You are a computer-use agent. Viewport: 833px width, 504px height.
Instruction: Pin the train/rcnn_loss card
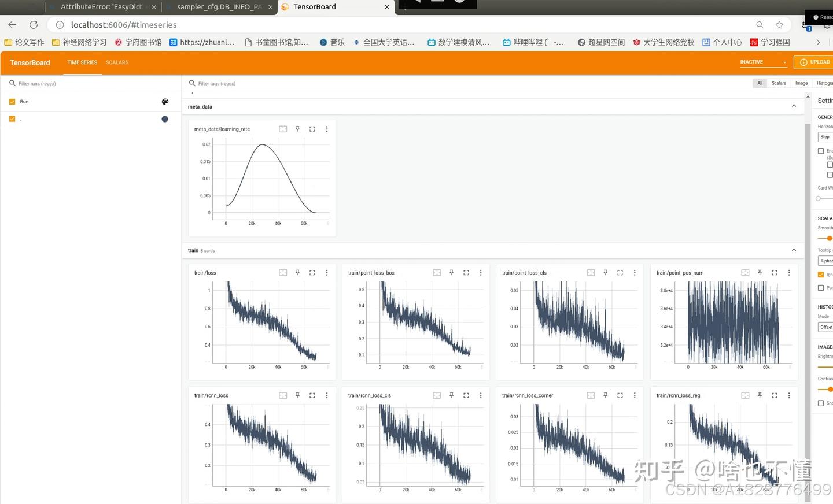tap(297, 395)
